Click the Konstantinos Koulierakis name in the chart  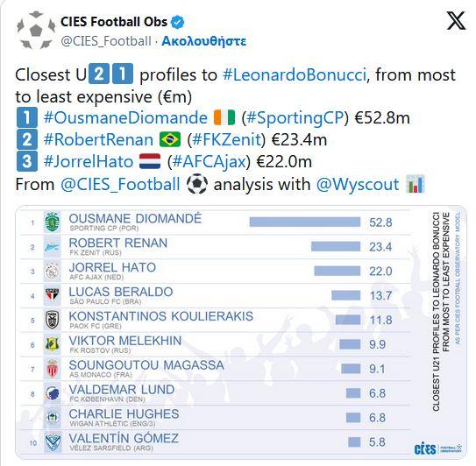coord(161,316)
